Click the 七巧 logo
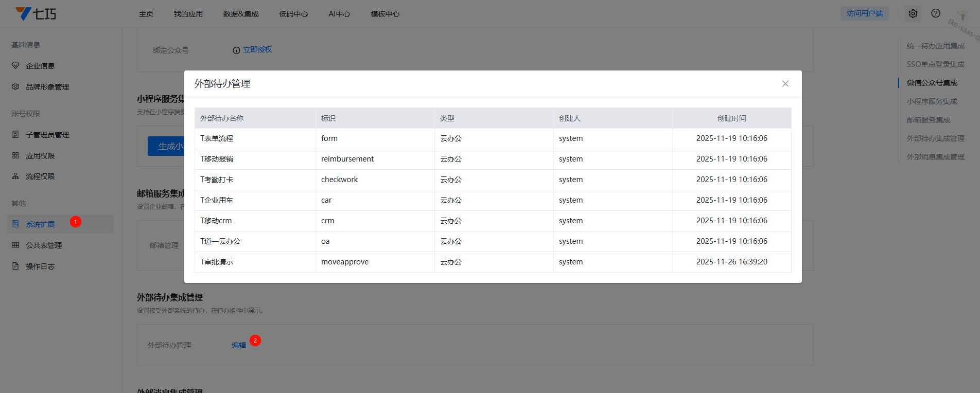This screenshot has width=980, height=393. point(36,14)
